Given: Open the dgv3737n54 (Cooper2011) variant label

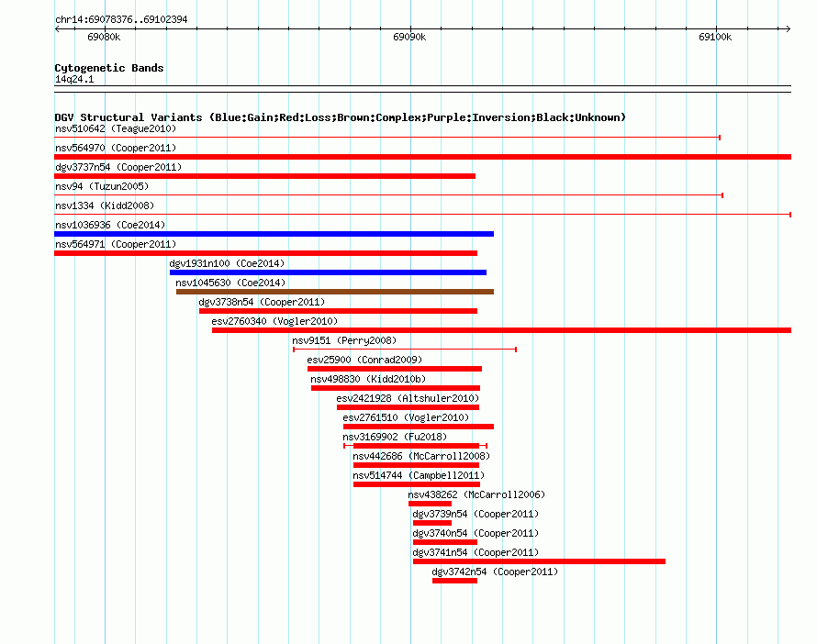Looking at the screenshot, I should [118, 167].
